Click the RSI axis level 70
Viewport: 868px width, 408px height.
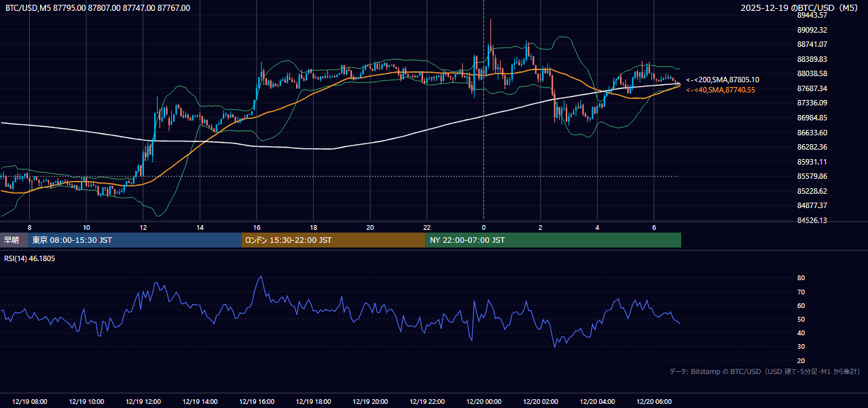(x=801, y=292)
